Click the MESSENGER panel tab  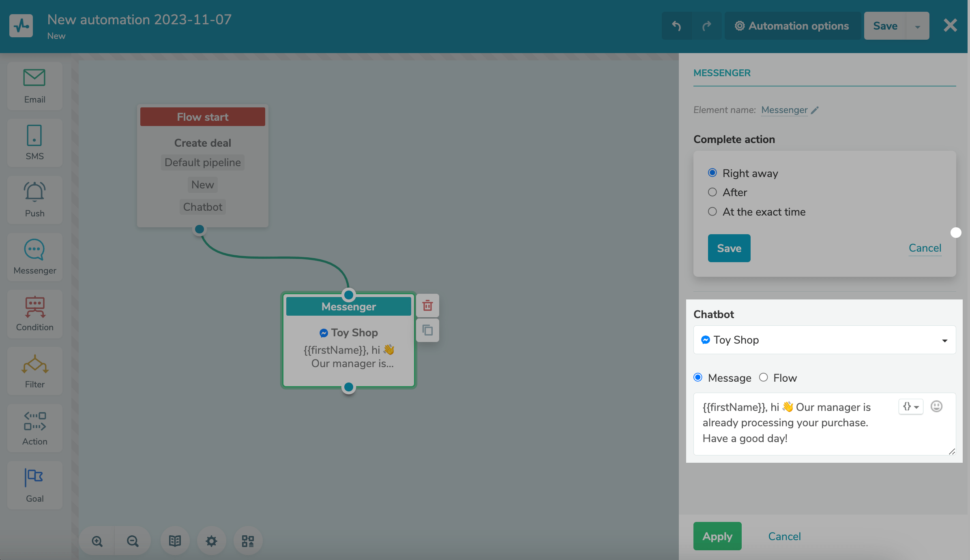722,73
